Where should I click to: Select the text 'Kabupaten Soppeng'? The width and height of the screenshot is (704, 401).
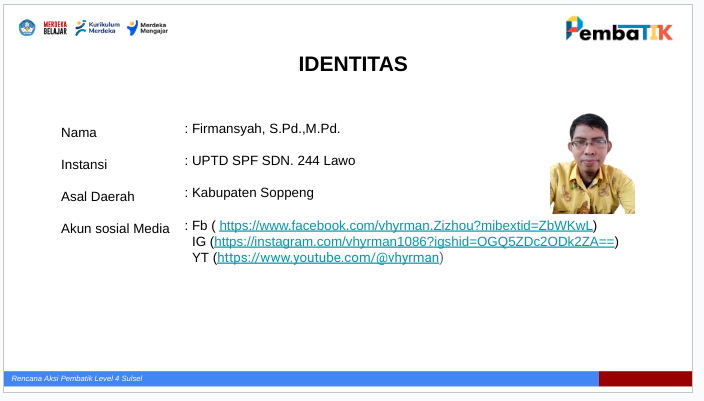(252, 192)
